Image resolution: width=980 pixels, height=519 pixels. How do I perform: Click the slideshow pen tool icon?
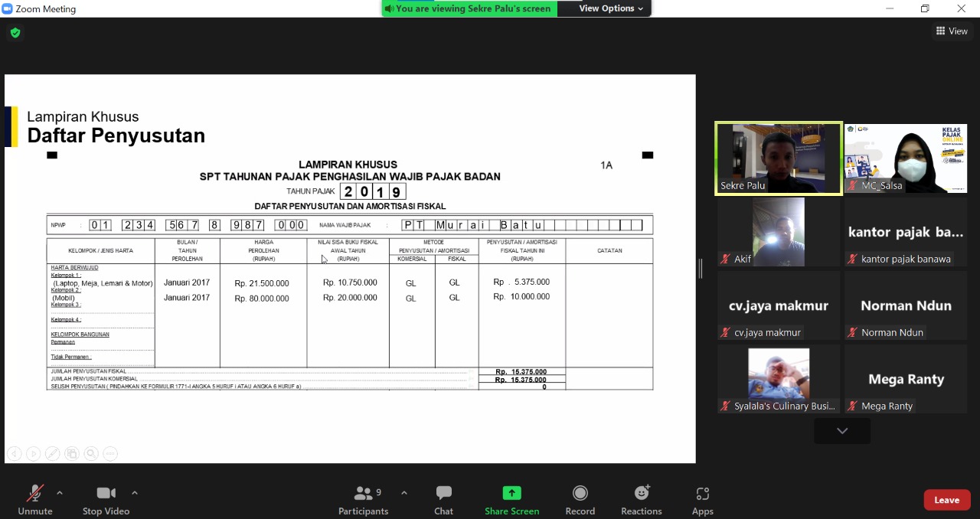pyautogui.click(x=52, y=454)
